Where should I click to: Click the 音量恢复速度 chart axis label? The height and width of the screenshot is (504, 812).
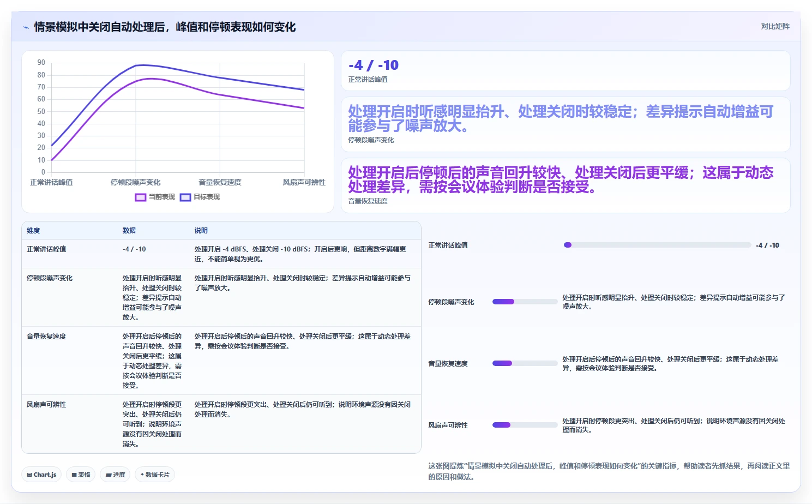click(x=220, y=182)
